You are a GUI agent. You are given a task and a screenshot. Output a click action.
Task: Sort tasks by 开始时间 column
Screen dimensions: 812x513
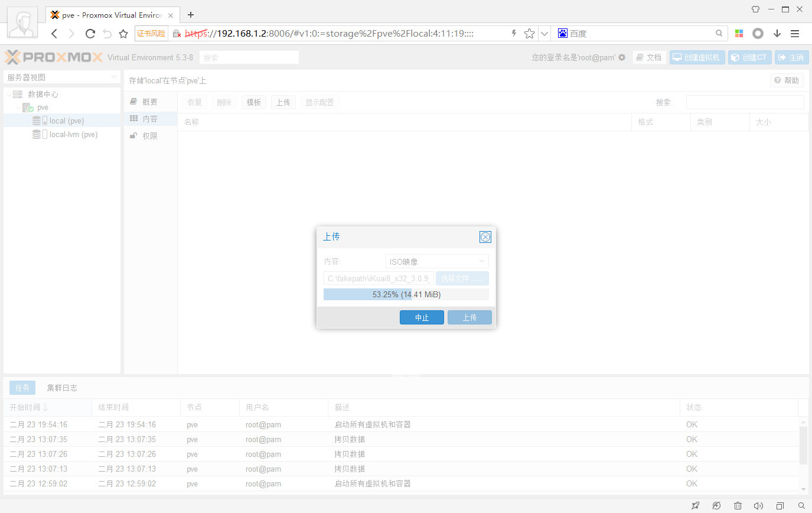(x=48, y=407)
